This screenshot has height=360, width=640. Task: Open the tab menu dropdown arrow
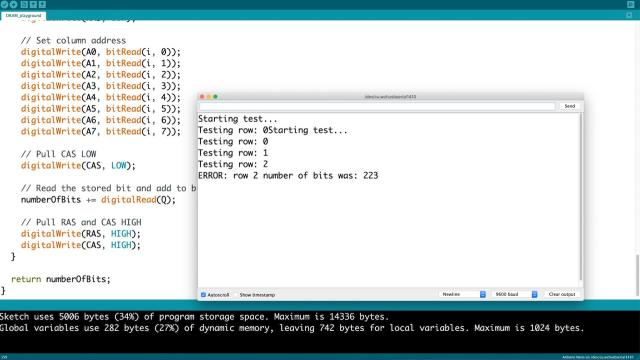click(x=629, y=15)
